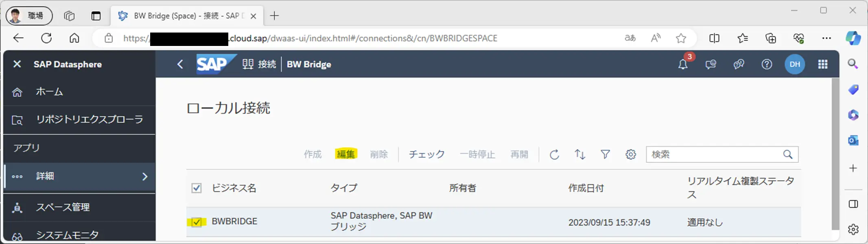Click the browser address bar URL
Image resolution: width=868 pixels, height=244 pixels.
[310, 38]
